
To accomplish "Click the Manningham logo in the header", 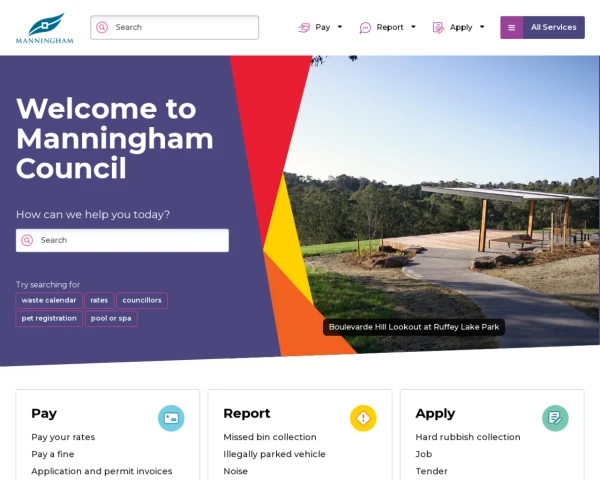I will pos(44,28).
